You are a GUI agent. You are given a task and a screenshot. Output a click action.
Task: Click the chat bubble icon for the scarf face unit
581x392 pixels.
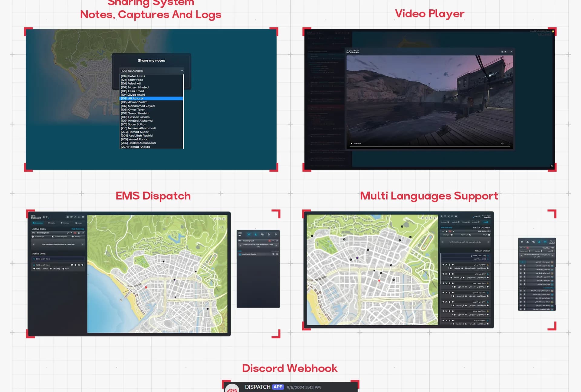tap(72, 265)
